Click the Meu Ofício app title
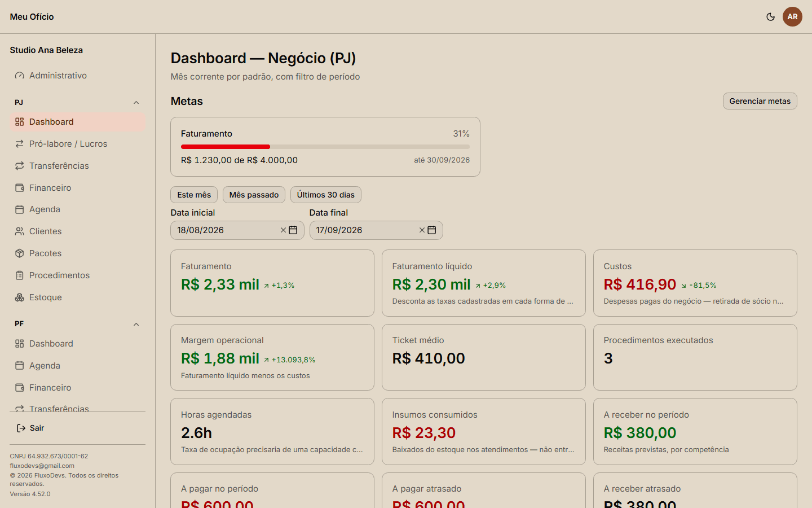 [x=32, y=17]
